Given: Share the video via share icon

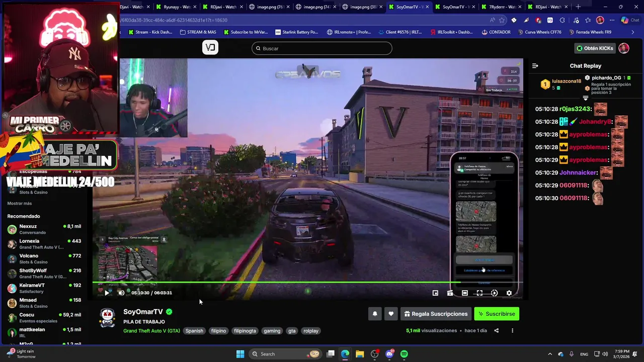Looking at the screenshot, I should coord(497,330).
